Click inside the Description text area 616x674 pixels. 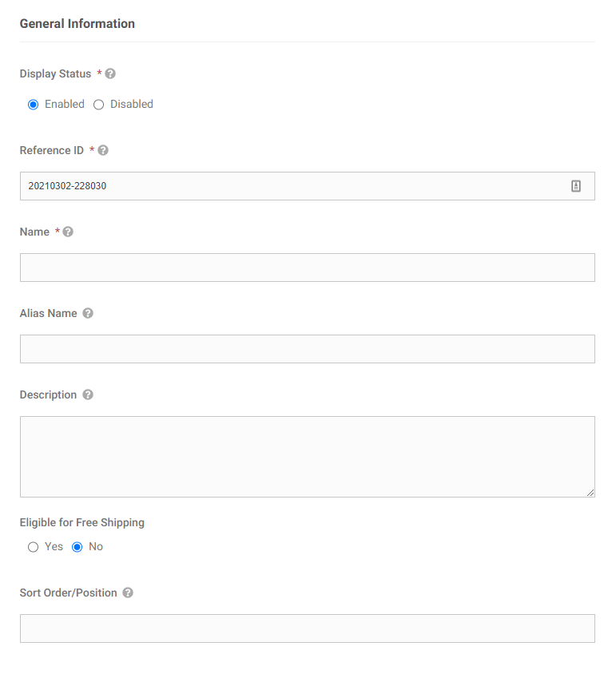point(308,457)
